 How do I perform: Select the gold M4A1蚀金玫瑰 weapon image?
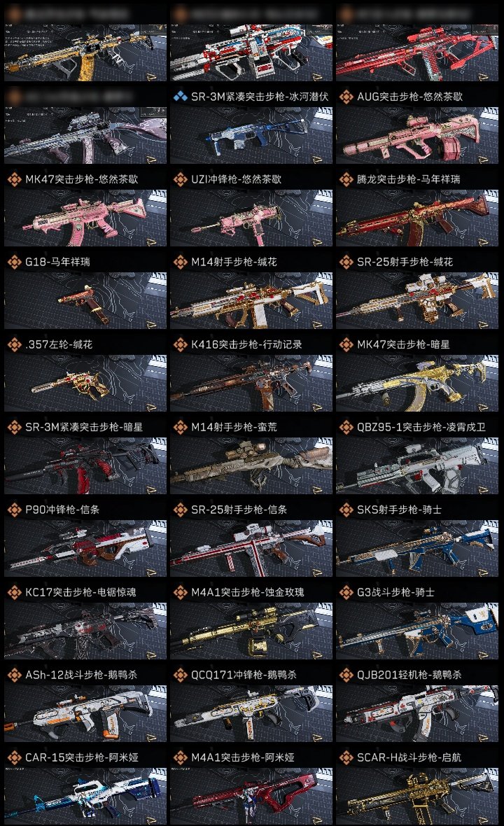point(251,631)
